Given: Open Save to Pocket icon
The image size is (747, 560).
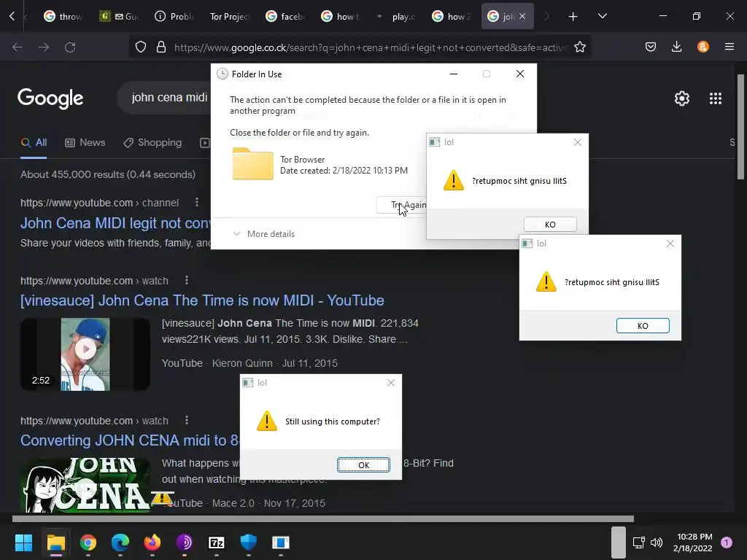Looking at the screenshot, I should pyautogui.click(x=651, y=47).
